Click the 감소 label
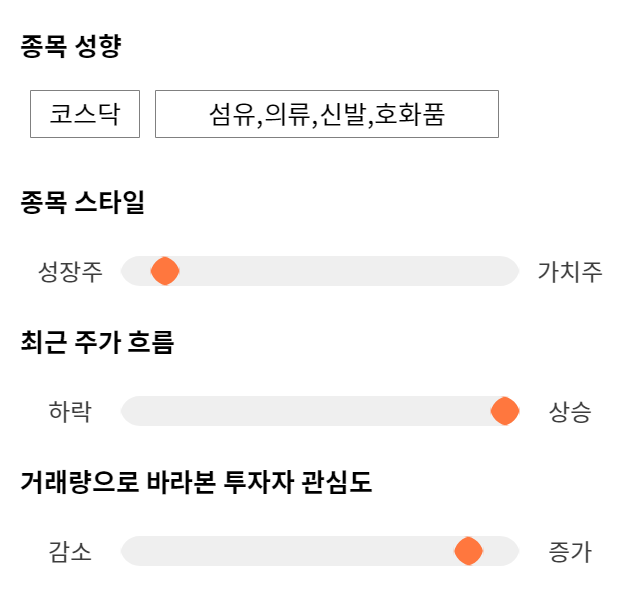Screen dimensions: 640x606 [x=70, y=551]
